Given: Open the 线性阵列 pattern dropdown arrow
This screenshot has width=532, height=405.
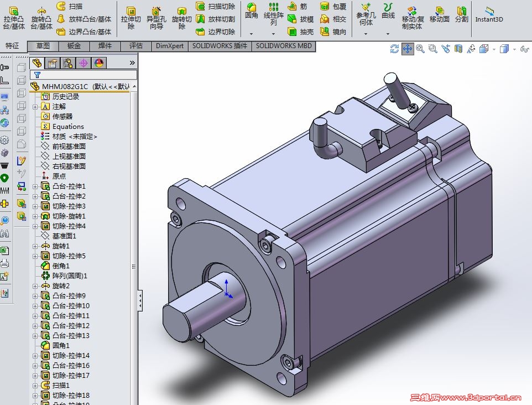Looking at the screenshot, I should point(273,34).
